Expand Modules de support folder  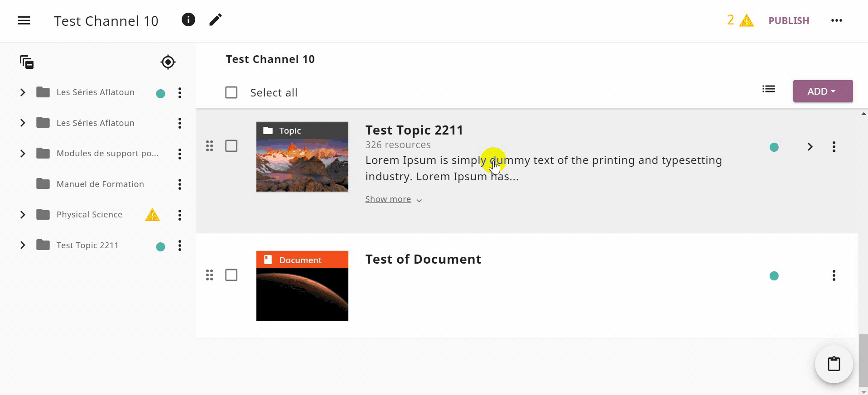(23, 154)
